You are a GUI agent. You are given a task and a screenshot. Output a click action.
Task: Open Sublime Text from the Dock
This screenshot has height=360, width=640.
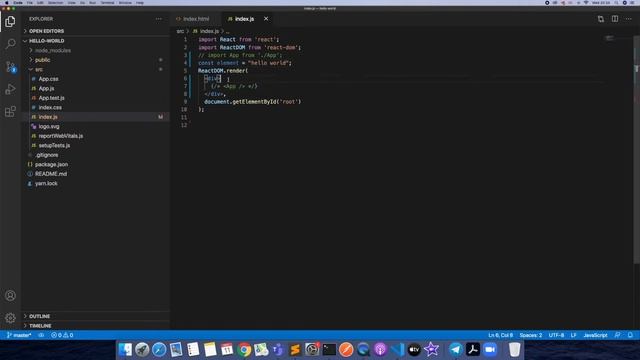[295, 349]
